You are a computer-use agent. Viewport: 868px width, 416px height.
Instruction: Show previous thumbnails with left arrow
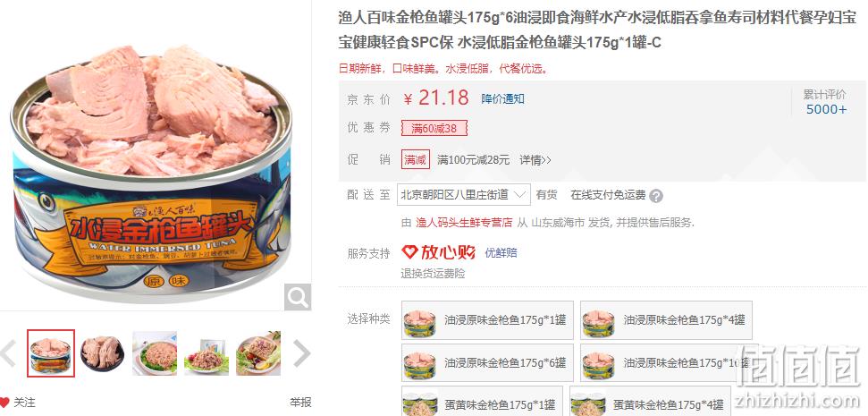tap(8, 353)
